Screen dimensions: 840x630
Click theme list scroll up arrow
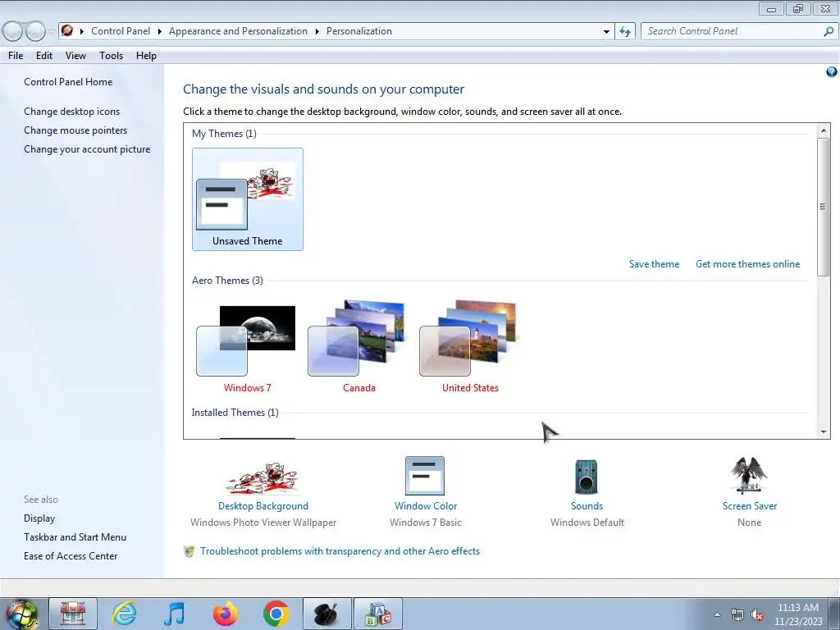coord(824,130)
